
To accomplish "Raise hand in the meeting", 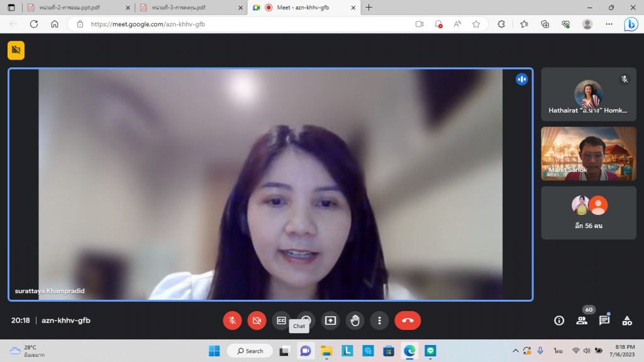I will (x=355, y=321).
